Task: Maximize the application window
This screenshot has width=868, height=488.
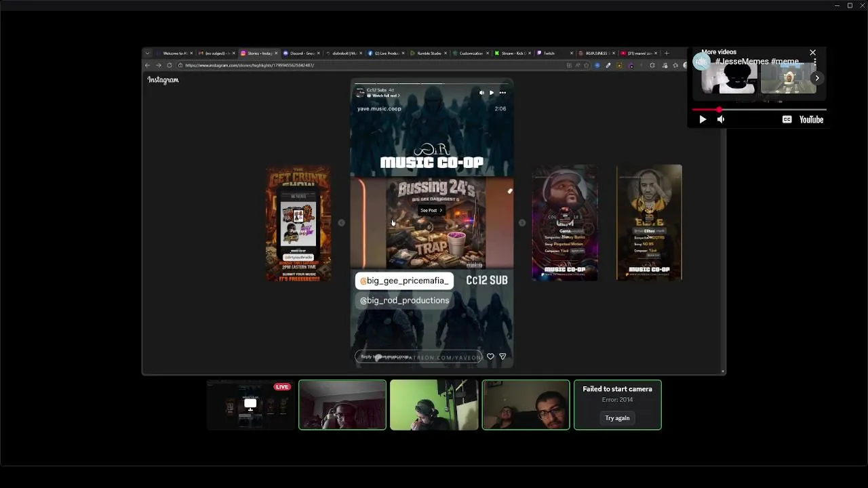Action: (850, 5)
